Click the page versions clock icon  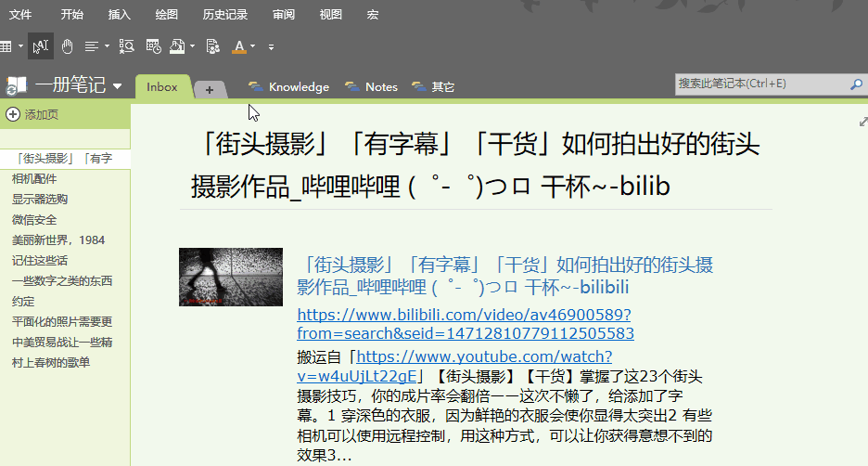point(153,46)
